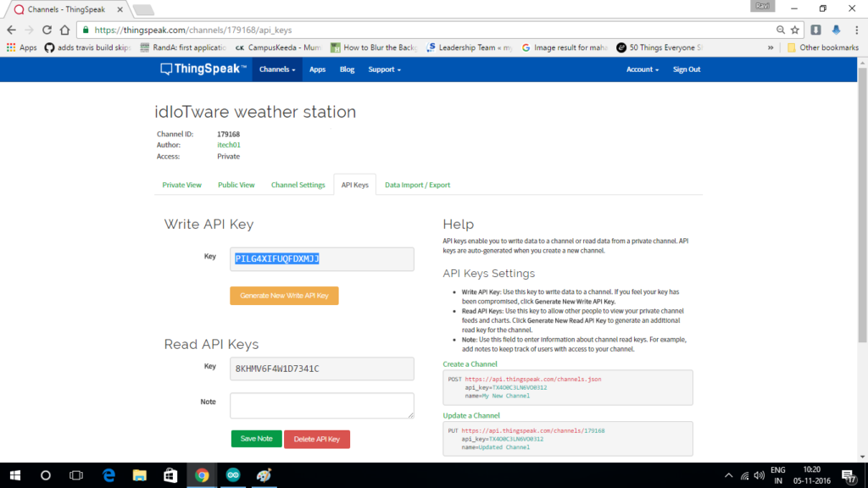This screenshot has width=868, height=488.
Task: Open the Blog menu item
Action: [347, 69]
